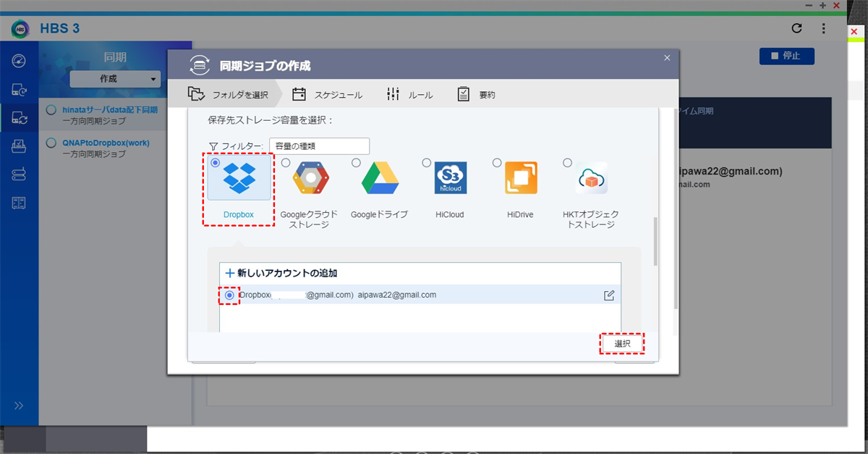Image resolution: width=868 pixels, height=454 pixels.
Task: Open the 作成 dropdown button
Action: click(116, 79)
